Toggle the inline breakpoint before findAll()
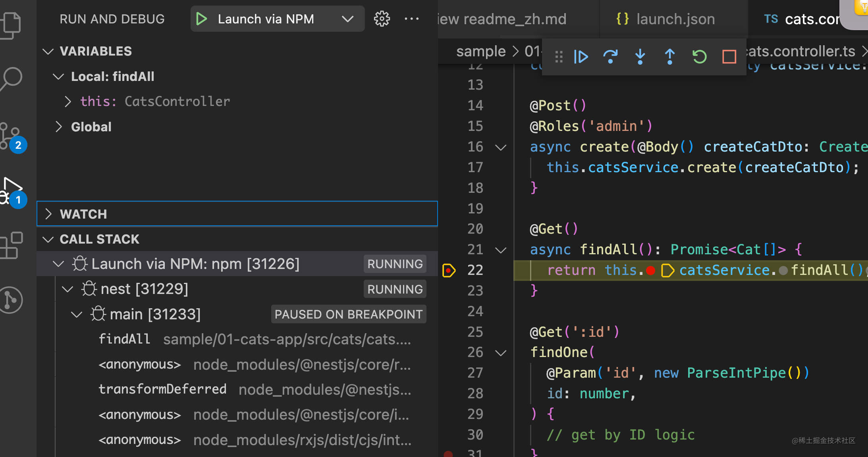Screen dimensions: 868x457 783,271
